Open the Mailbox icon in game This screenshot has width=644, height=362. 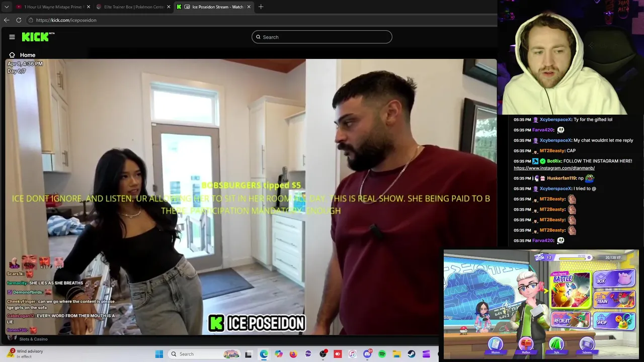(x=526, y=345)
